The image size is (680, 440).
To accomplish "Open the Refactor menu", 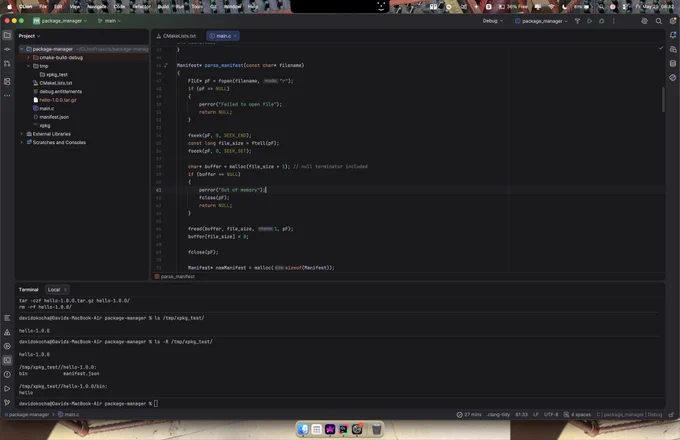I will pos(141,7).
